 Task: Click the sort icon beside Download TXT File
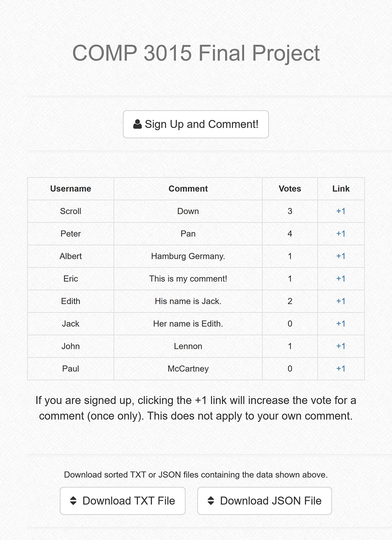73,500
